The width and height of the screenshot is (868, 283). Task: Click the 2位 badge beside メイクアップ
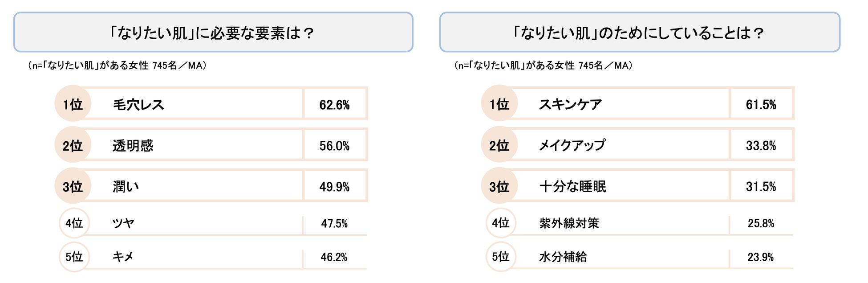(499, 145)
